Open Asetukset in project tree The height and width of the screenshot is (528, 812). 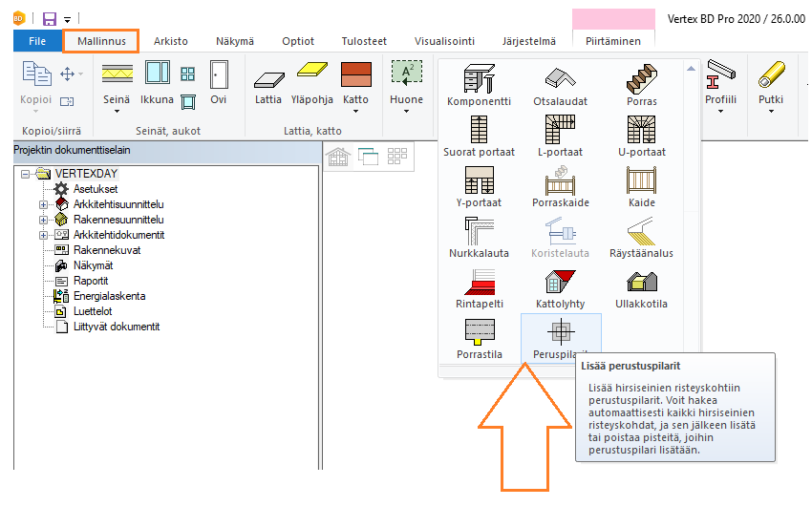[x=96, y=189]
